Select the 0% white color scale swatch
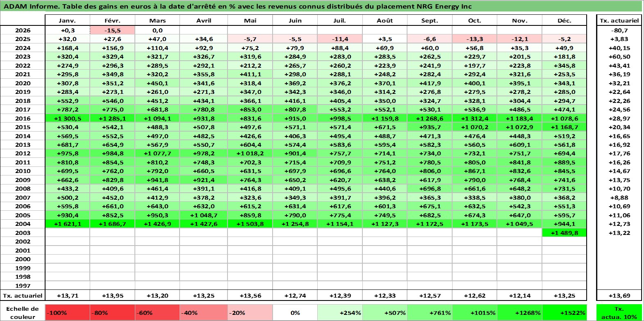 [295, 312]
